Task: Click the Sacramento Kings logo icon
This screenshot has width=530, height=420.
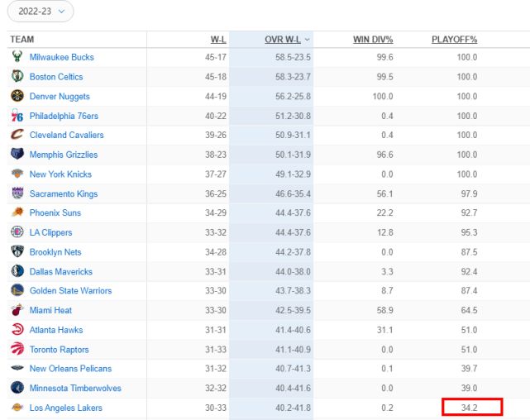Action: [x=17, y=193]
